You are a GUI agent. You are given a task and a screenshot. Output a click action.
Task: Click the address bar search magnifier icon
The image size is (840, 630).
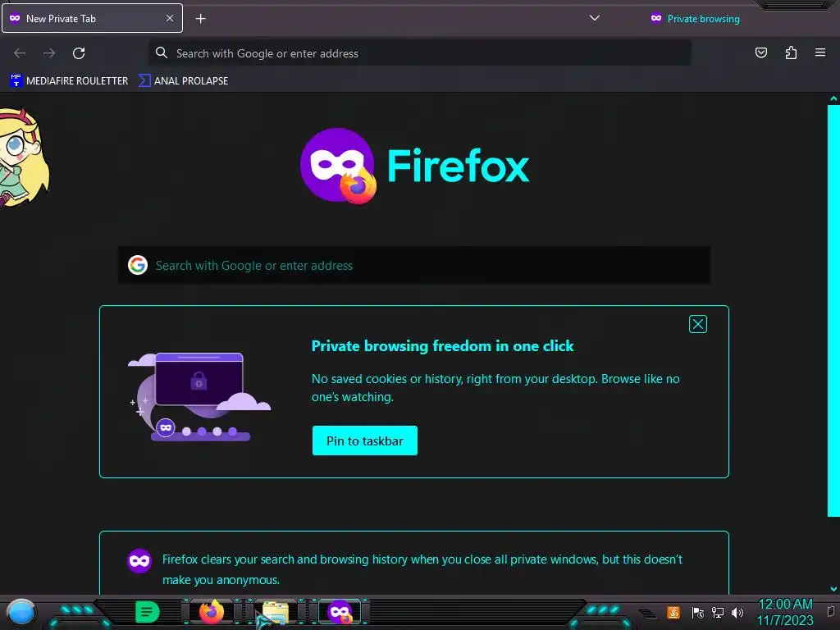point(162,52)
